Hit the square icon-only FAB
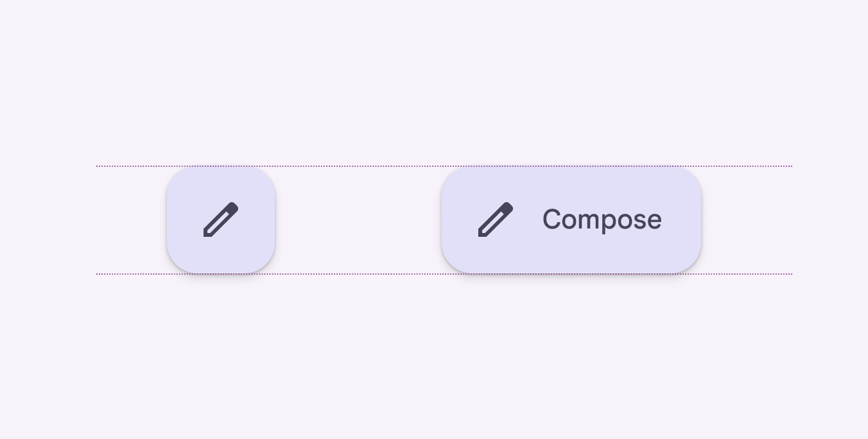Image resolution: width=868 pixels, height=439 pixels. (221, 219)
